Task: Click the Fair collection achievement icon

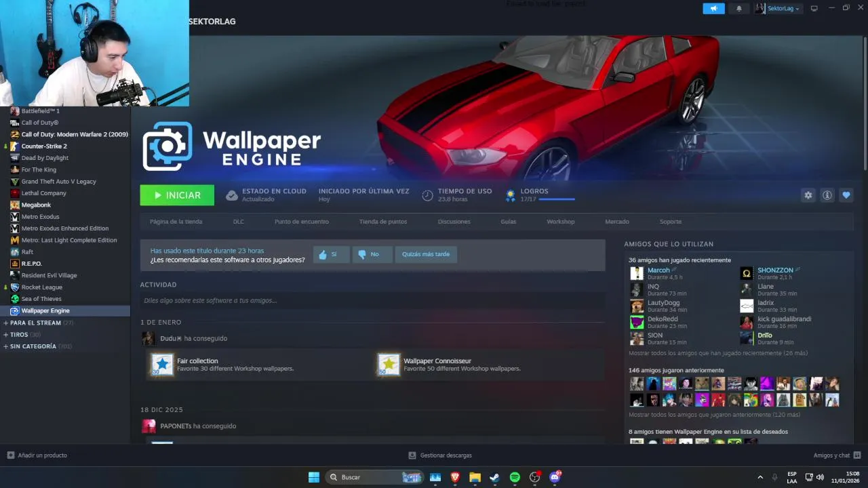Action: coord(162,365)
